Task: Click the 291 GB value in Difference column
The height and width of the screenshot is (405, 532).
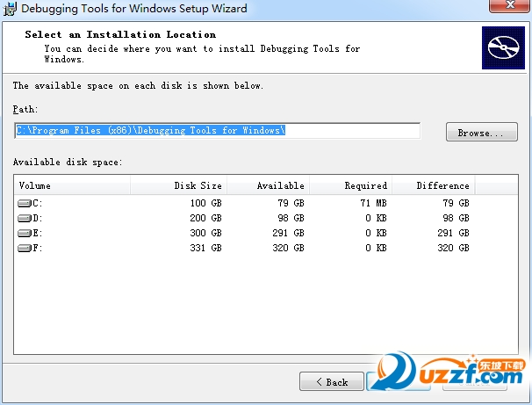Action: click(x=453, y=233)
